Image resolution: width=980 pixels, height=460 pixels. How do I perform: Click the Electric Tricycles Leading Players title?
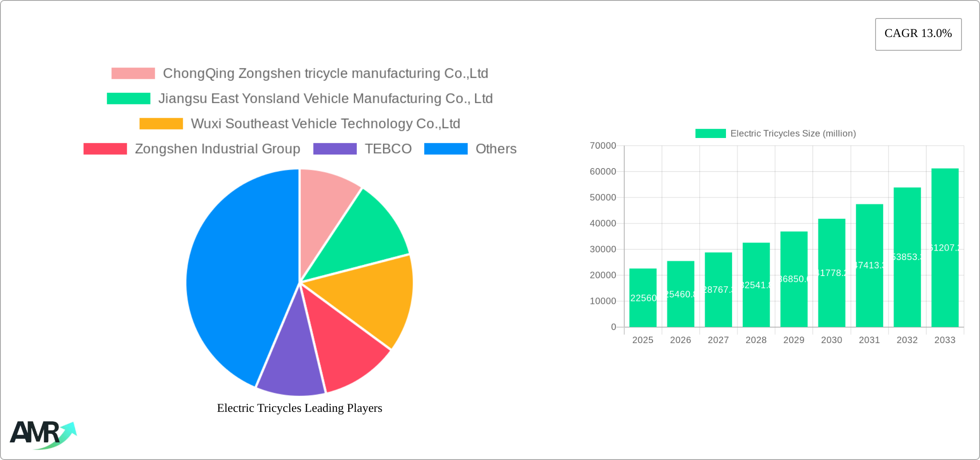[300, 408]
